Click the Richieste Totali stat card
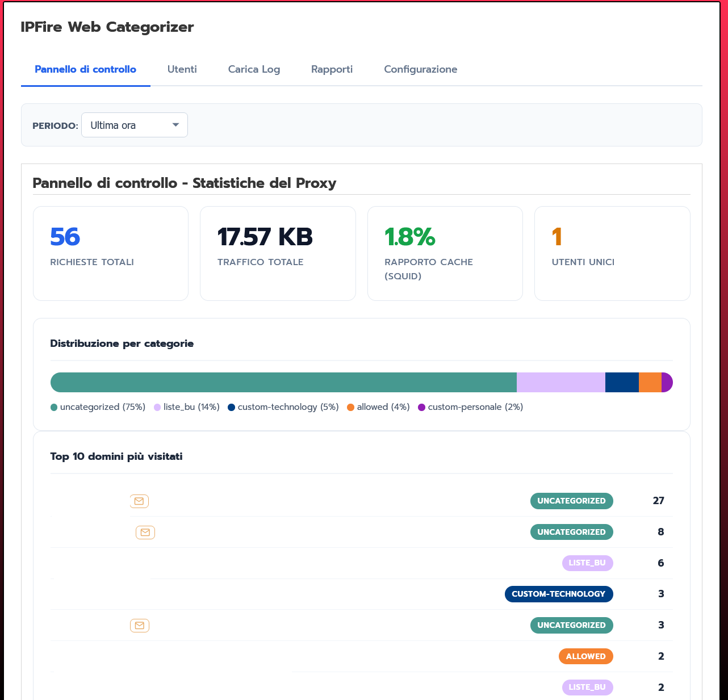This screenshot has height=700, width=728. [x=111, y=253]
